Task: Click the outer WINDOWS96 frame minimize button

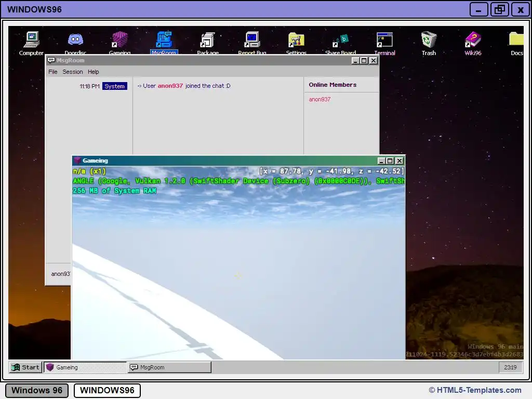Action: point(478,9)
